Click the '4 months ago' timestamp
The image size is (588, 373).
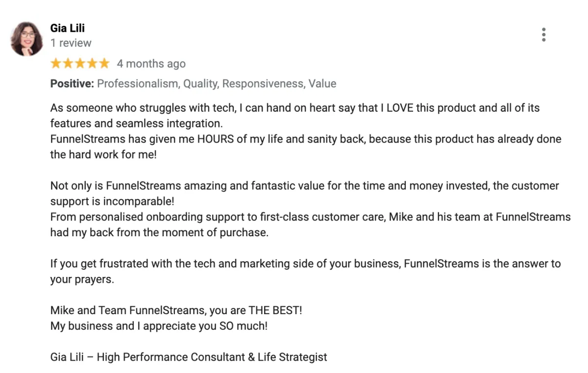coord(151,64)
